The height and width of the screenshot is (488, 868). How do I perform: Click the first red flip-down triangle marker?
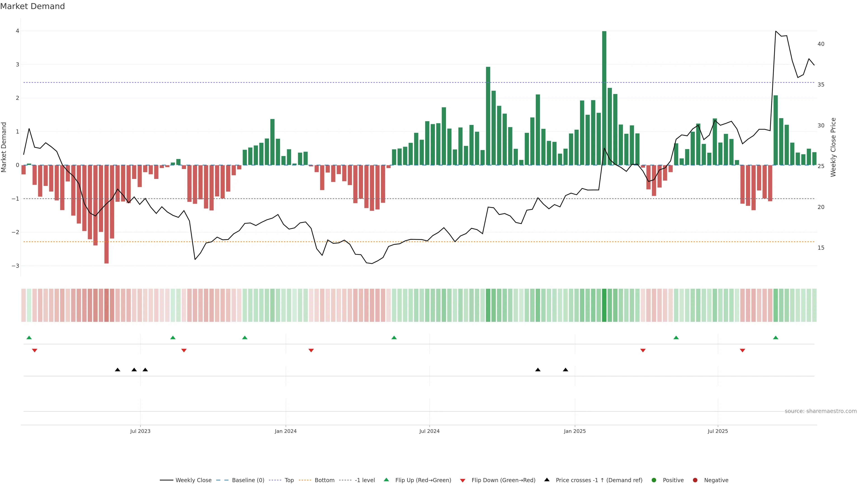click(x=34, y=351)
